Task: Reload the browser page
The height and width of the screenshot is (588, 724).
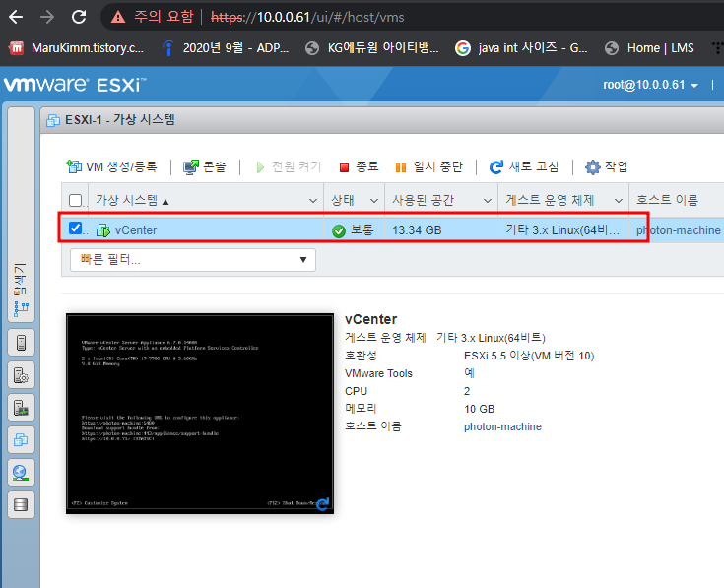Action: [79, 17]
